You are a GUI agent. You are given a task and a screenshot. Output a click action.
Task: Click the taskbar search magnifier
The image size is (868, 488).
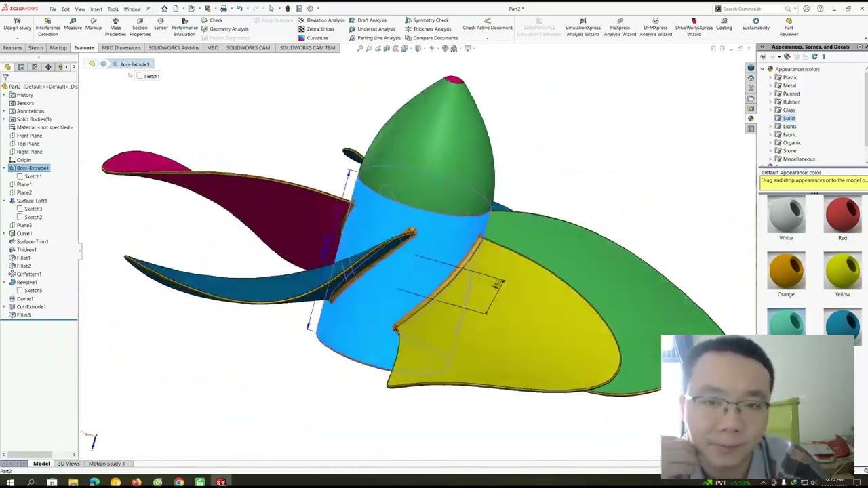(31, 482)
